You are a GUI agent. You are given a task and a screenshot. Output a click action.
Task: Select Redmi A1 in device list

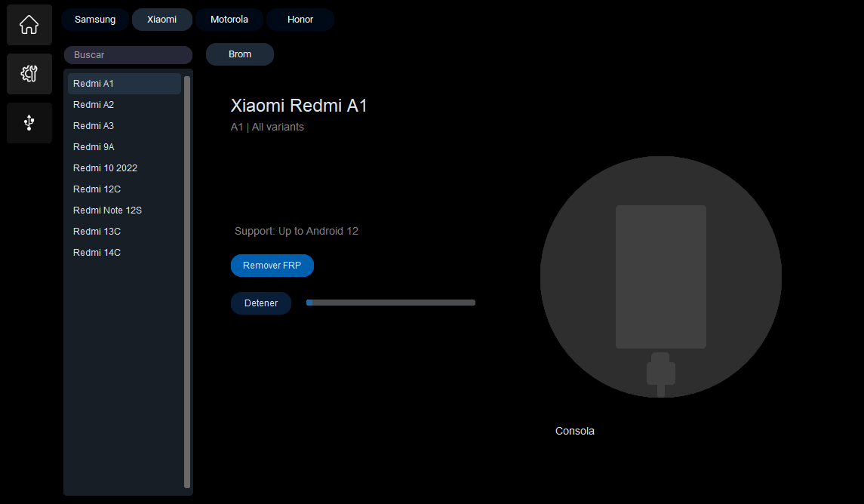(124, 84)
